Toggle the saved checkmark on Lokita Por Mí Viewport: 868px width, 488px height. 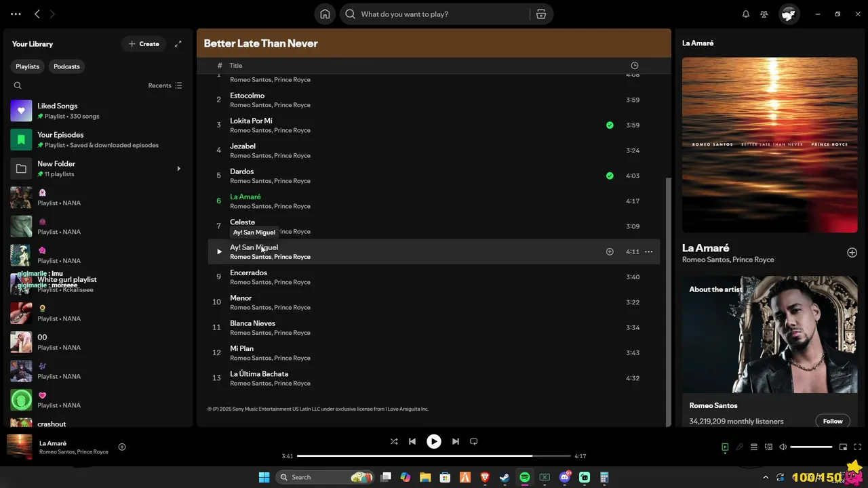click(x=610, y=125)
